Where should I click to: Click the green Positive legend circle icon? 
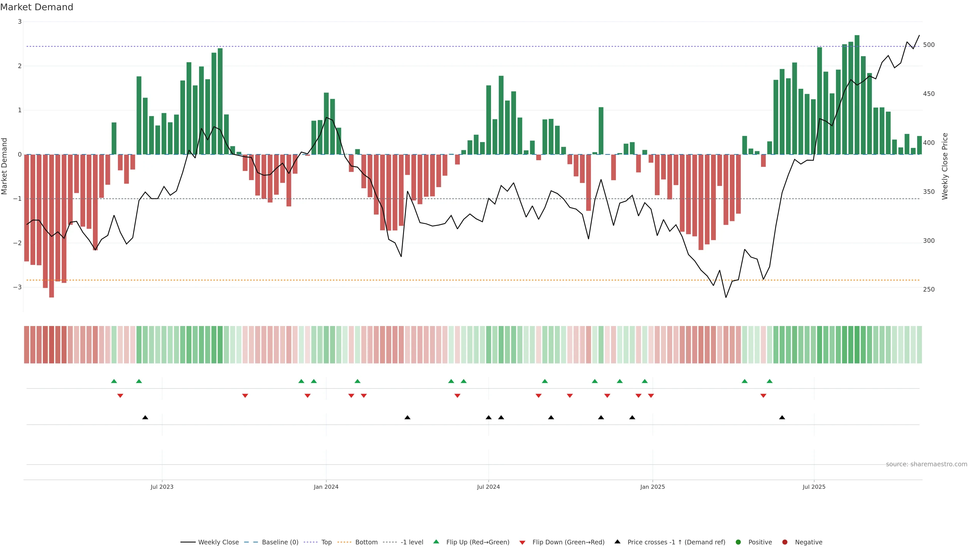click(738, 542)
